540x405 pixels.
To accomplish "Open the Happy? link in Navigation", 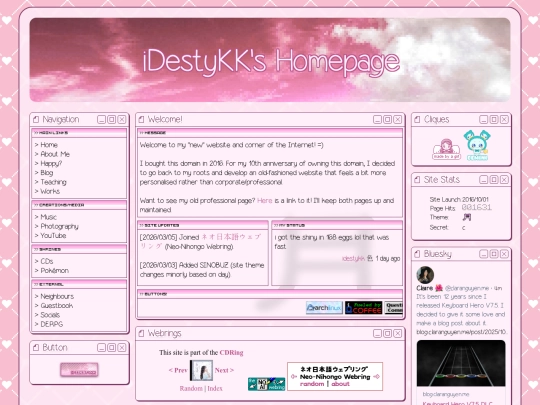I will (x=51, y=163).
